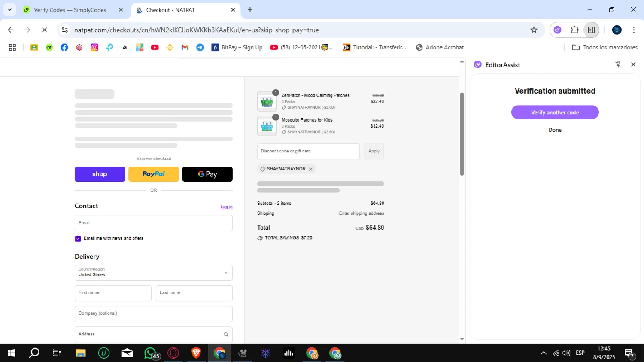This screenshot has height=362, width=644.
Task: Go back to the previous page
Action: click(11, 30)
